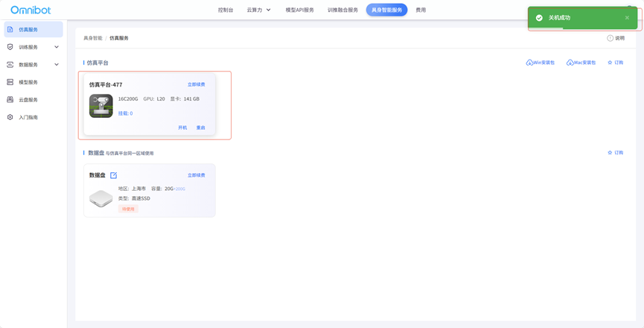Click the 云盘服务 disk icon
This screenshot has height=328, width=644.
point(10,99)
